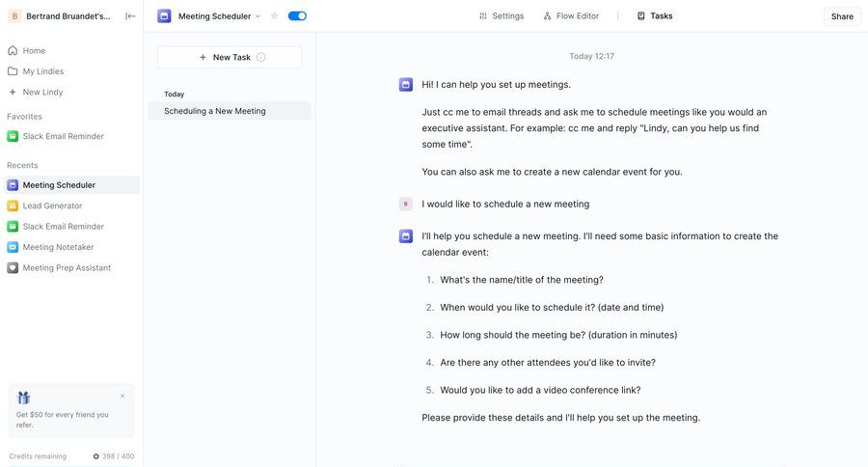868x467 pixels.
Task: Switch to the Tasks tab
Action: coord(655,16)
